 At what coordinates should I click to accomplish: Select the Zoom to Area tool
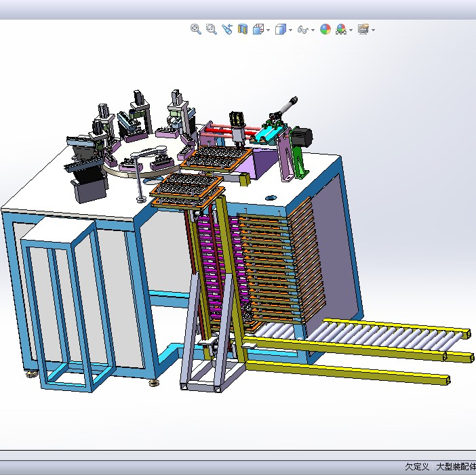211,29
